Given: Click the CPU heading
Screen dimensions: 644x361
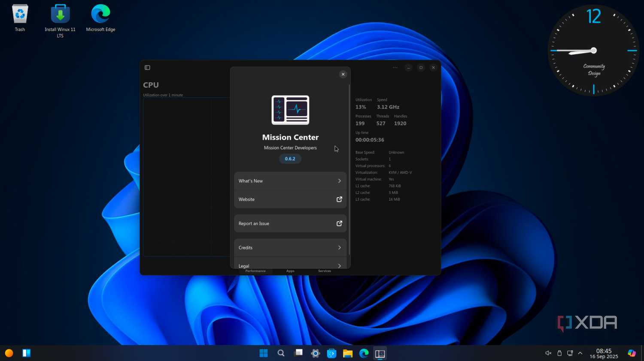Looking at the screenshot, I should coord(151,85).
